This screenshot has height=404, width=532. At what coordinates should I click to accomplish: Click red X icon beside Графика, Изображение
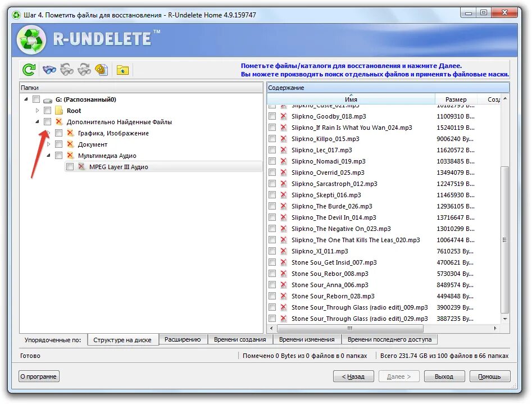pyautogui.click(x=70, y=133)
